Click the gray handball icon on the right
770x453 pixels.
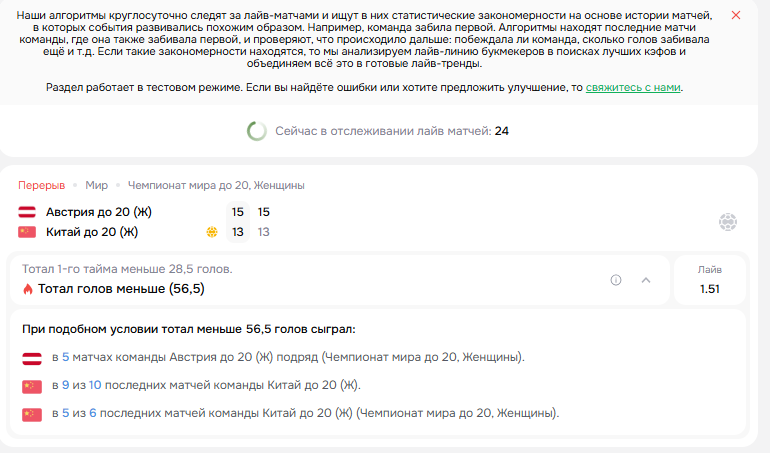click(728, 222)
